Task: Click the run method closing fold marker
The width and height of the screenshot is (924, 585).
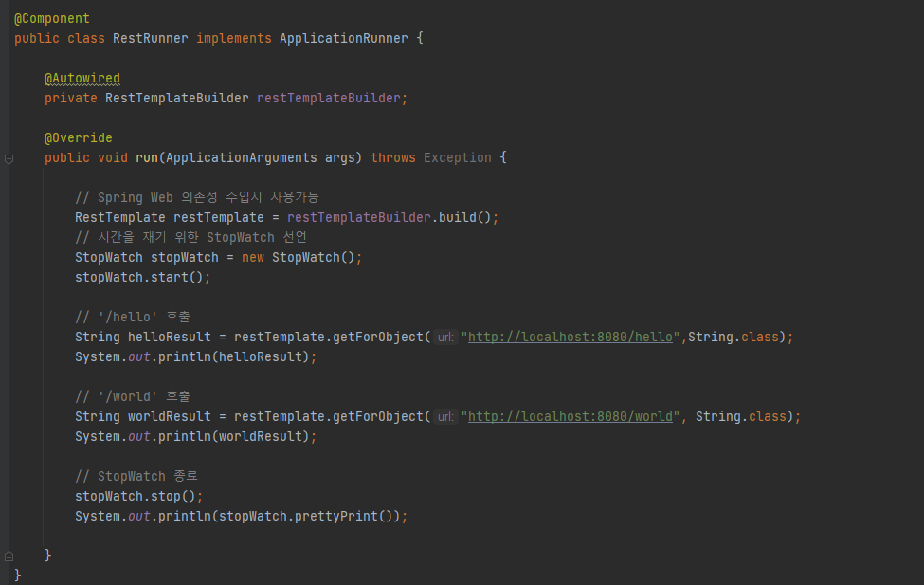Action: 9,556
